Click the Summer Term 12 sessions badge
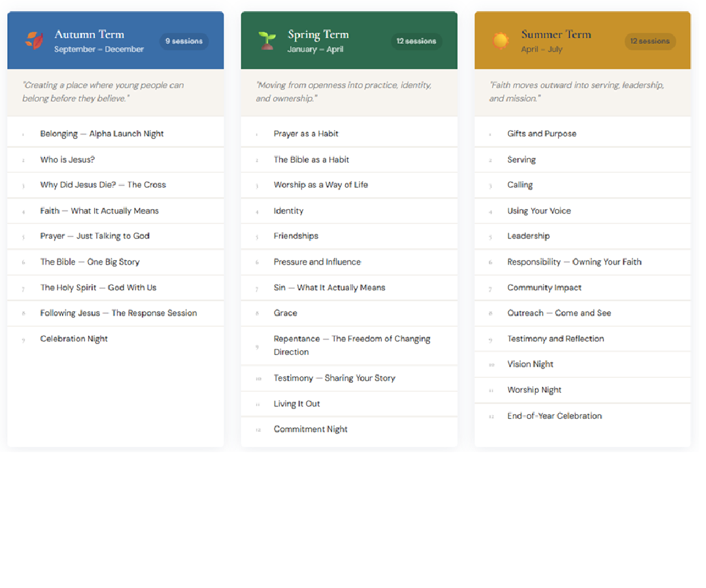 [x=650, y=41]
